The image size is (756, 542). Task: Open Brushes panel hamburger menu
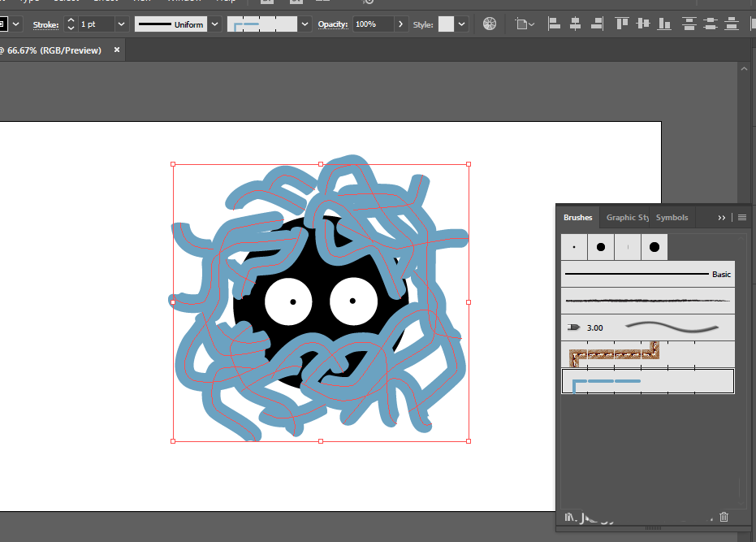point(742,218)
